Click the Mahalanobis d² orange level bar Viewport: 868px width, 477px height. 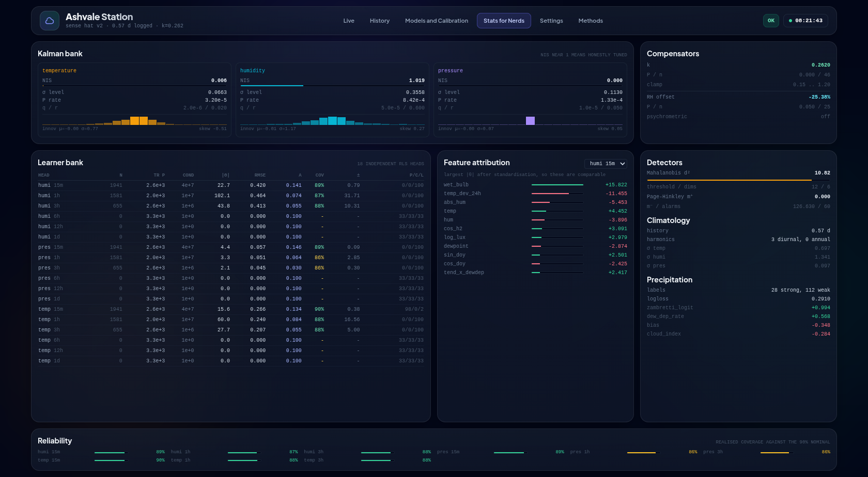tap(738, 180)
